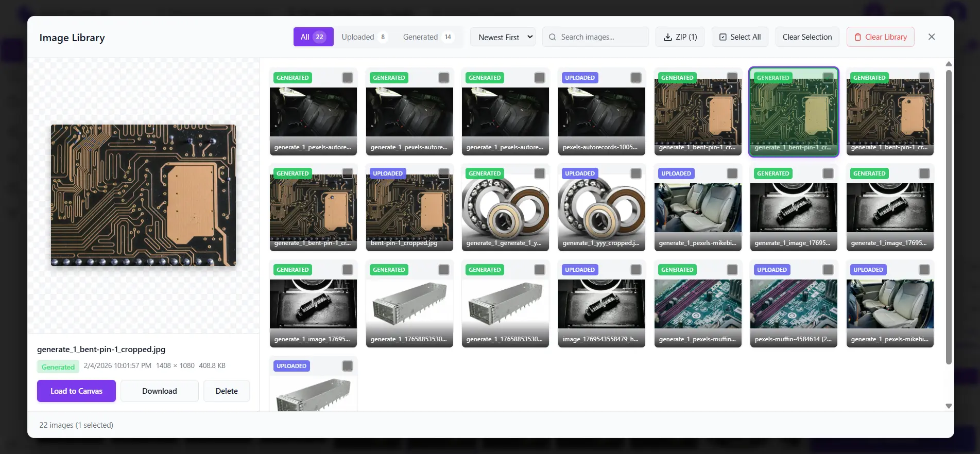This screenshot has width=980, height=454.
Task: Click the Clear Library trash icon
Action: click(x=857, y=37)
